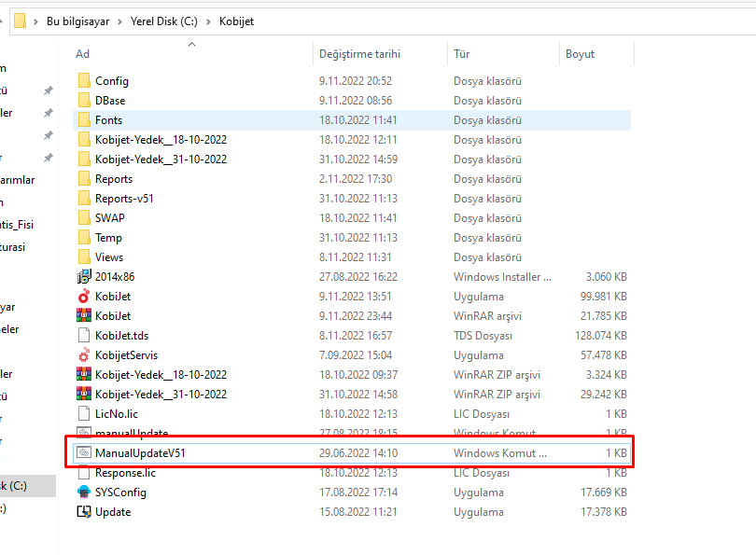Navigate to Bu bilgisayar in breadcrumb
The image size is (756, 555).
pyautogui.click(x=78, y=21)
